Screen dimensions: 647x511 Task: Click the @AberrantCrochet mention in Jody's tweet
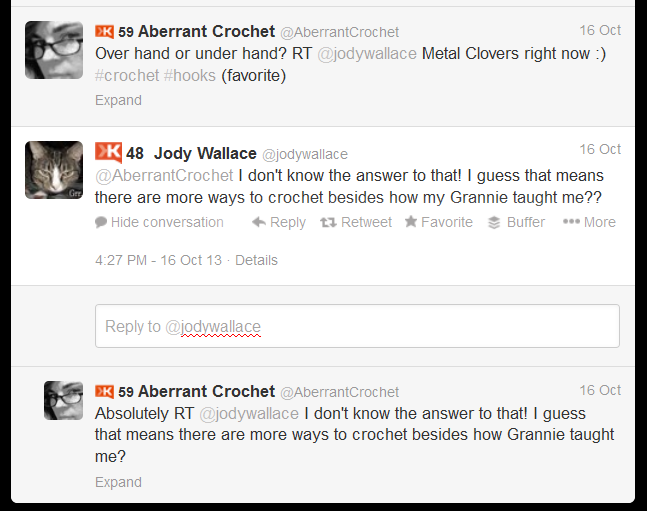(164, 176)
